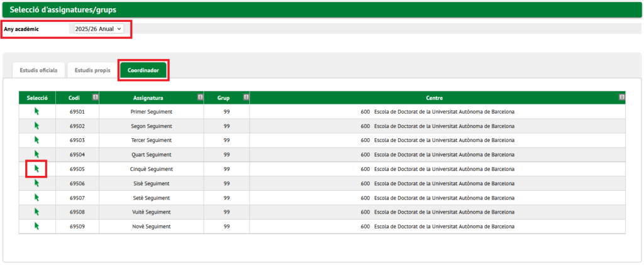Select the Setè Seguiment arrow icon

(36, 197)
